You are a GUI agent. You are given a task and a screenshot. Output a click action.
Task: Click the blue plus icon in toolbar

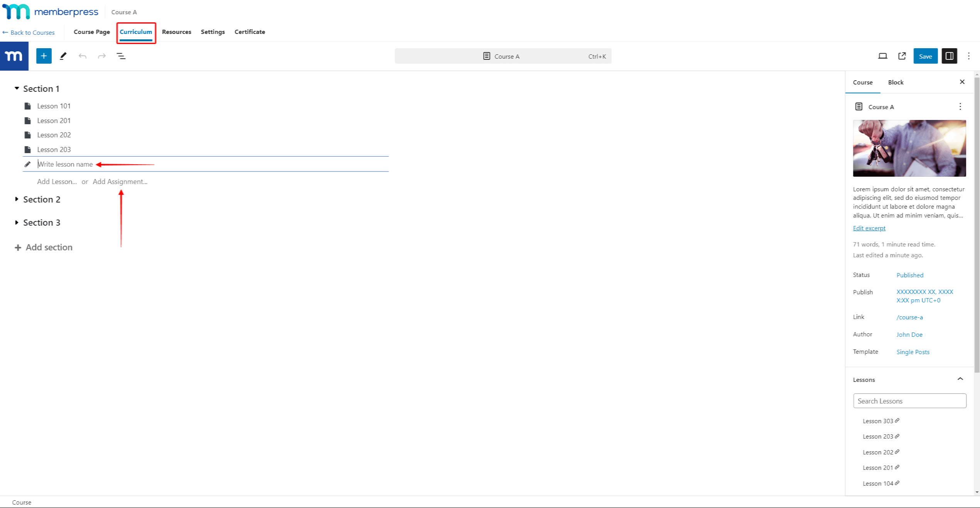pyautogui.click(x=44, y=56)
